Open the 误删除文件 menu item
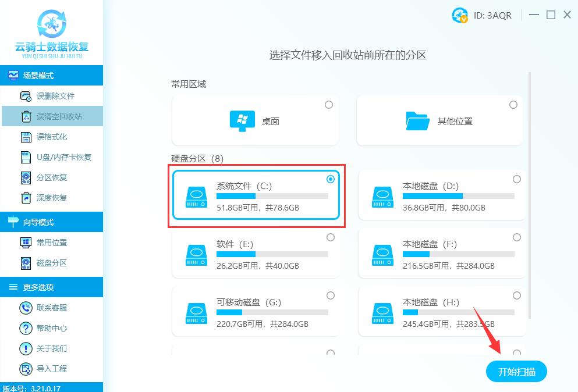The image size is (578, 392). 52,96
